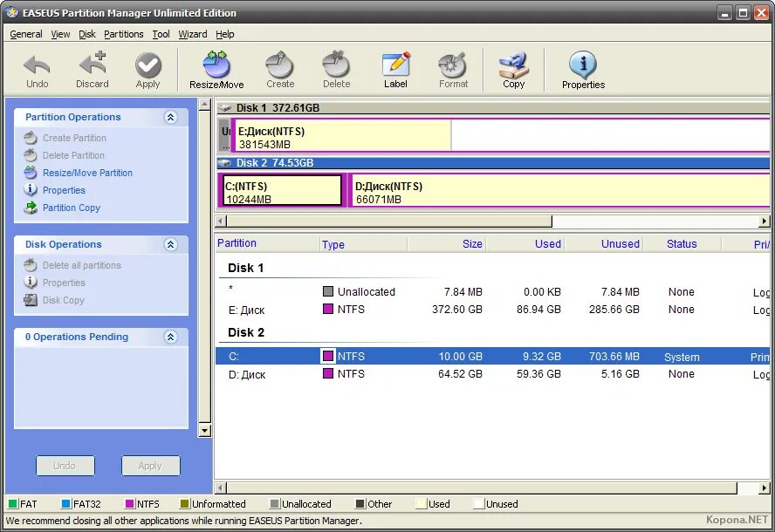This screenshot has width=775, height=532.
Task: Click the NTFS color swatch in C: row
Action: tap(327, 356)
